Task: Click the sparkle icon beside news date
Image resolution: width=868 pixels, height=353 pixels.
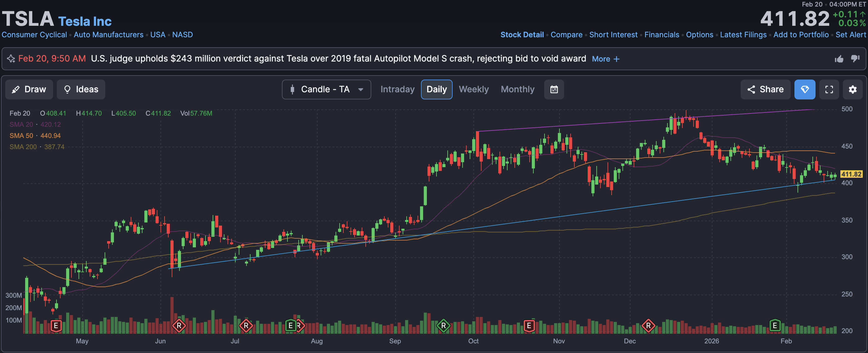Action: click(x=11, y=59)
